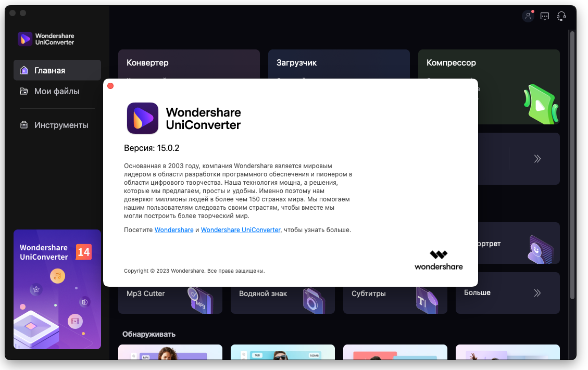588x370 pixels.
Task: Open the Загрузчик card
Action: pyautogui.click(x=339, y=64)
